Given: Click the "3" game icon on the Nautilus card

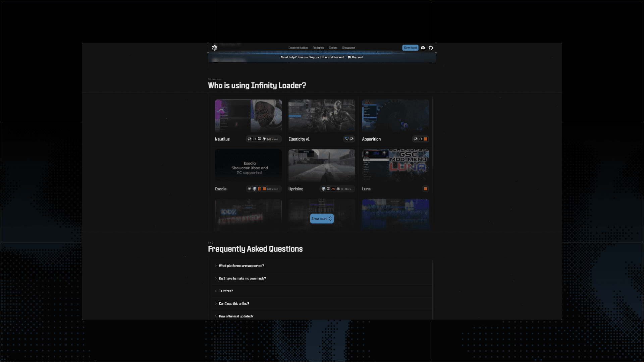Looking at the screenshot, I should [x=254, y=139].
